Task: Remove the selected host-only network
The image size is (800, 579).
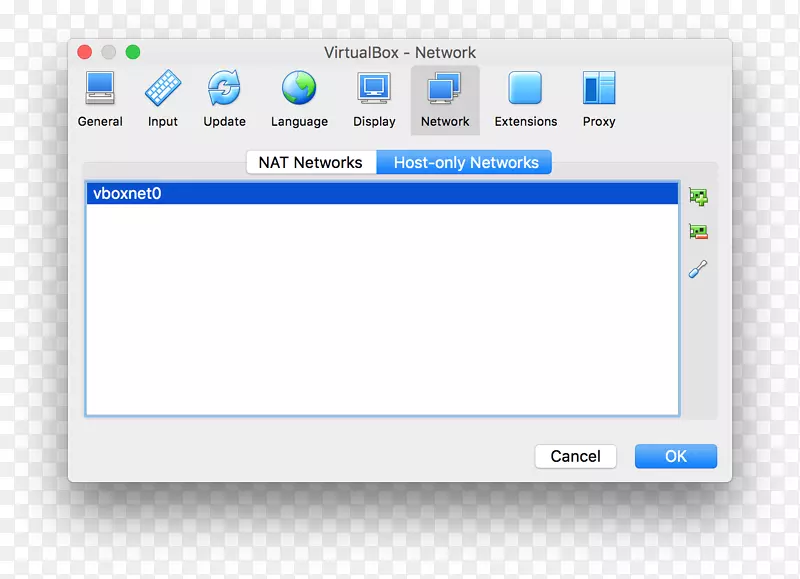Action: click(698, 231)
